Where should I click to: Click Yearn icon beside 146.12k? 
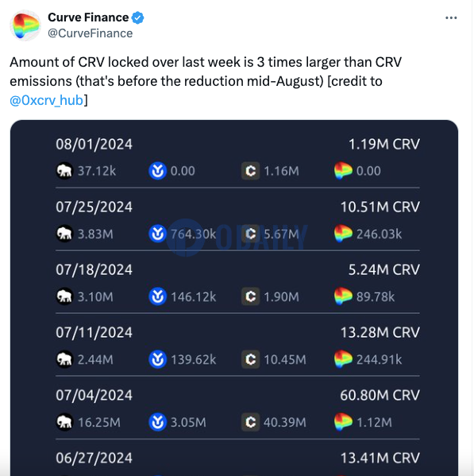click(158, 296)
